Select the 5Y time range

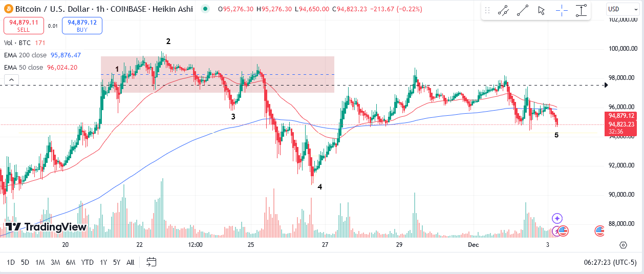117,262
